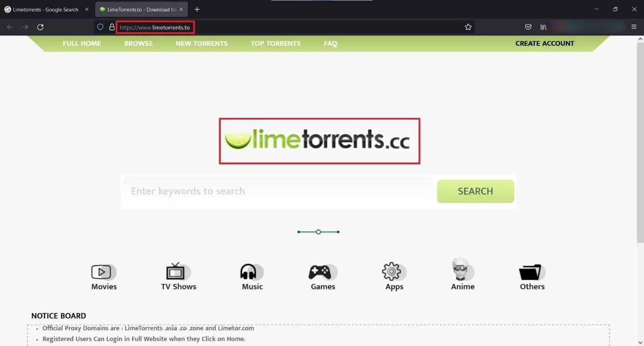Click the page vertical scrollbar thumb
Image resolution: width=644 pixels, height=346 pixels.
[x=640, y=142]
